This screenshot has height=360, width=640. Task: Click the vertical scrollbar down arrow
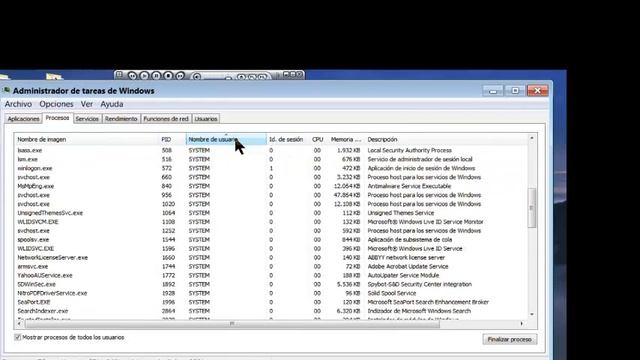click(x=531, y=314)
